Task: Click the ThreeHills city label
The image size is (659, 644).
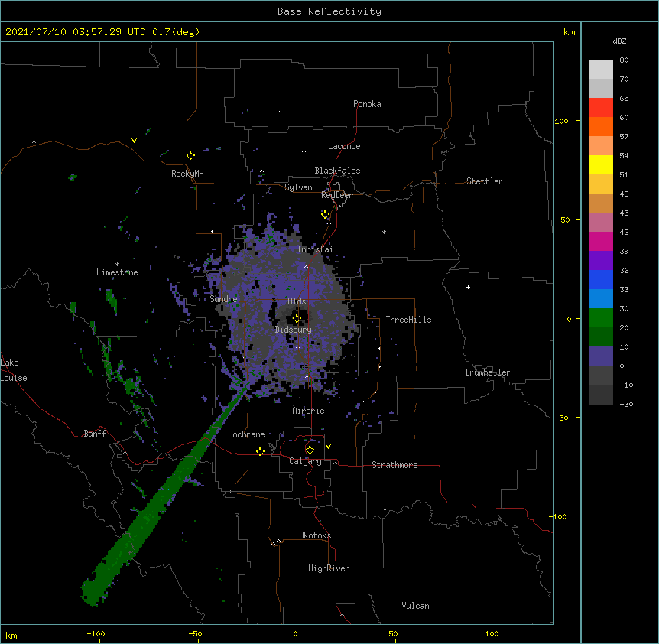Action: click(408, 320)
